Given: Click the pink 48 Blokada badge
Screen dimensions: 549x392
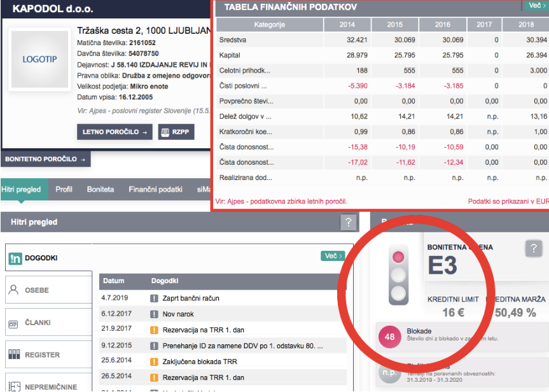Looking at the screenshot, I should tap(390, 337).
